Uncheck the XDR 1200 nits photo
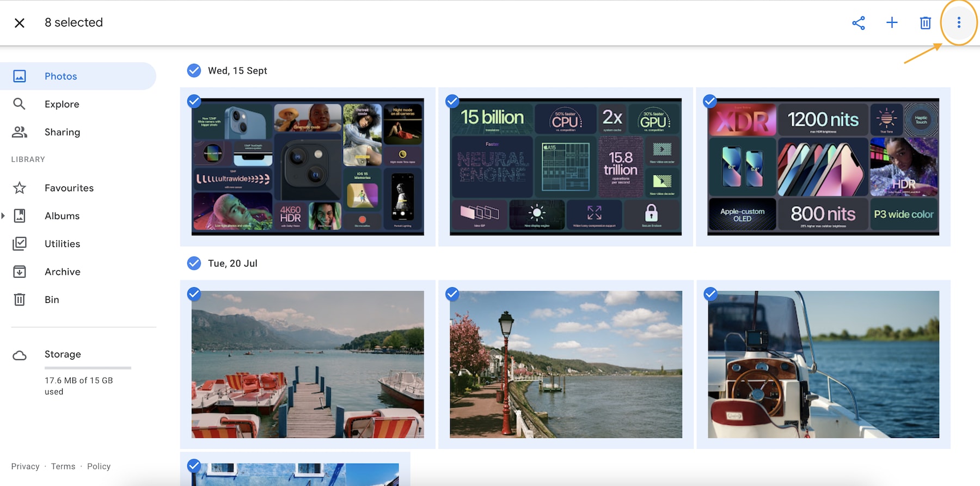 pos(710,101)
